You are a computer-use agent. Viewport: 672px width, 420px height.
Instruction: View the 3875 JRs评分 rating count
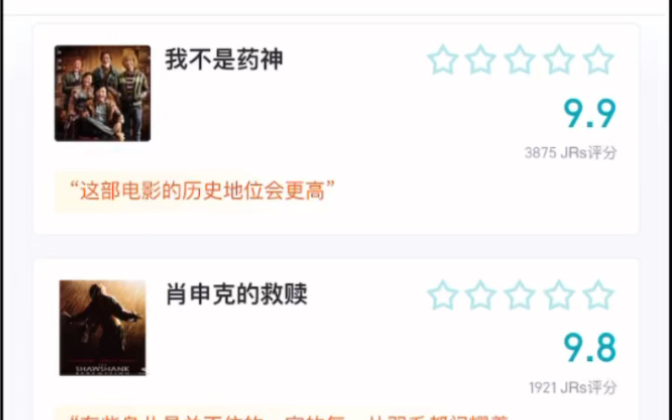[571, 153]
